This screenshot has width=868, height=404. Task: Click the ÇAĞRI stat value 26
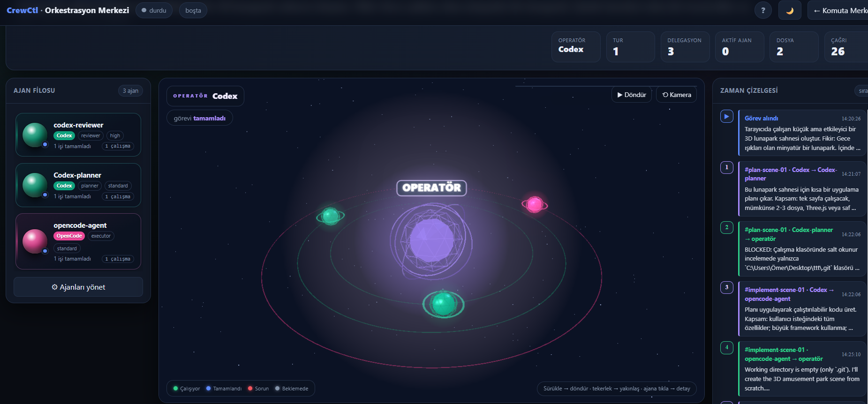(838, 52)
